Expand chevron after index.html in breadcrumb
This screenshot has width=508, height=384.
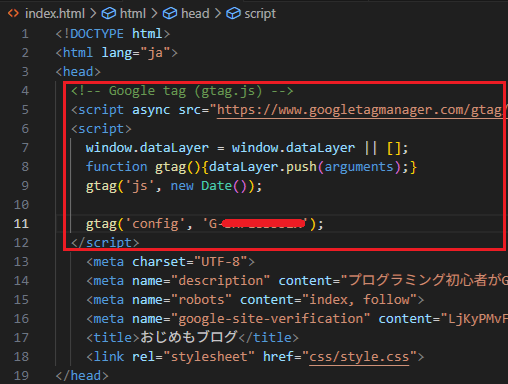93,14
